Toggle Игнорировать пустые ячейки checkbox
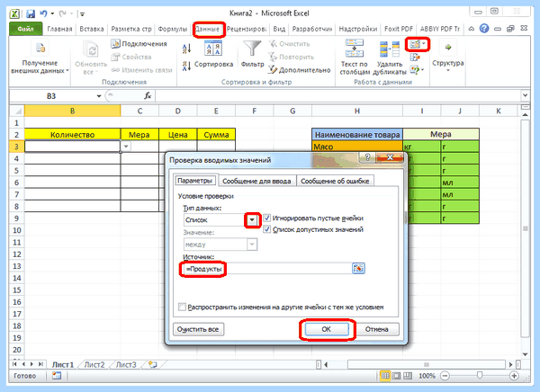 [x=267, y=218]
